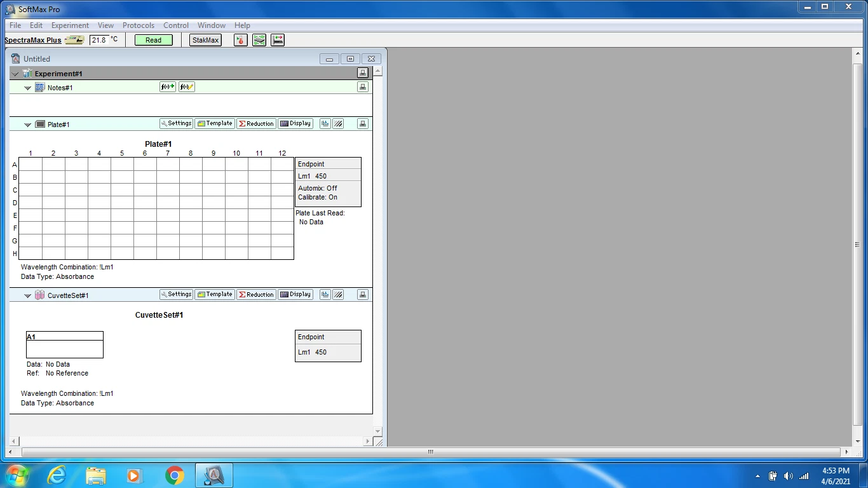The image size is (868, 488).
Task: Open Plate#1 Settings
Action: 176,124
